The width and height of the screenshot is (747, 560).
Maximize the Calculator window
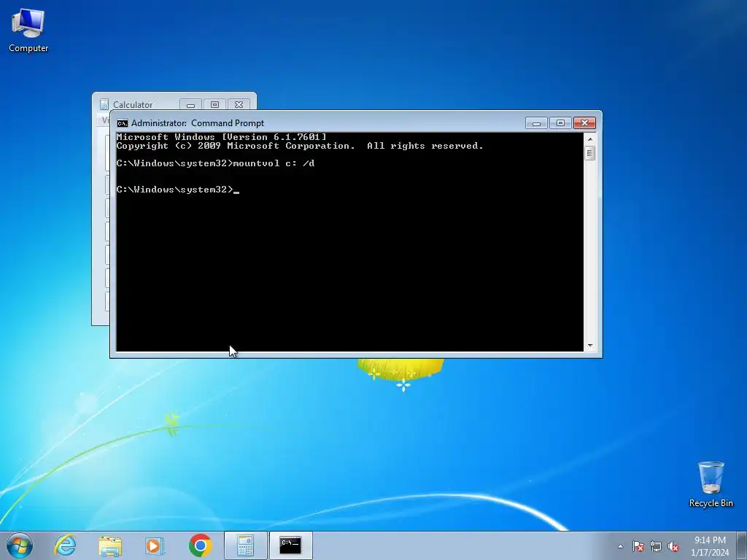[215, 105]
